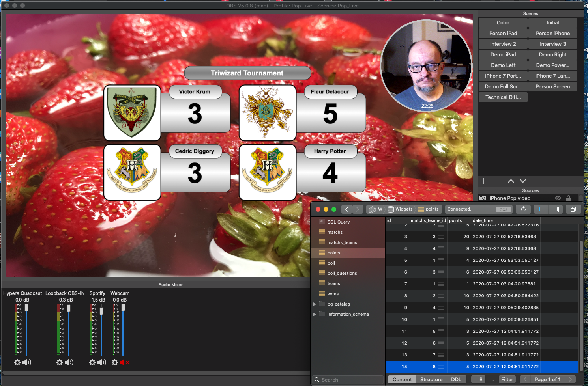
Task: Select the votes table
Action: [x=348, y=294]
